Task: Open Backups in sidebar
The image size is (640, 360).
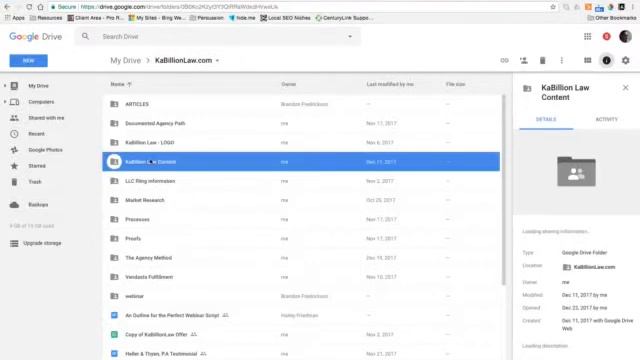Action: coord(38,204)
